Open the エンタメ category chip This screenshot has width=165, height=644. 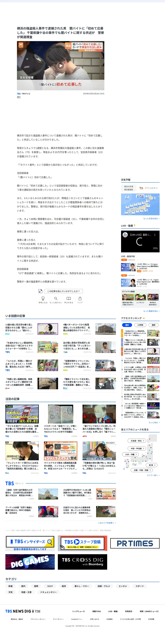tap(123, 586)
